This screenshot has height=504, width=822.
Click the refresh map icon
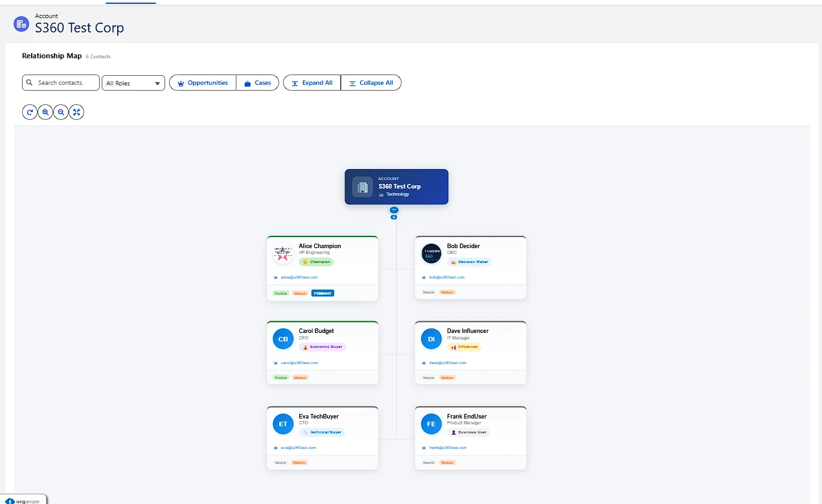(x=29, y=112)
